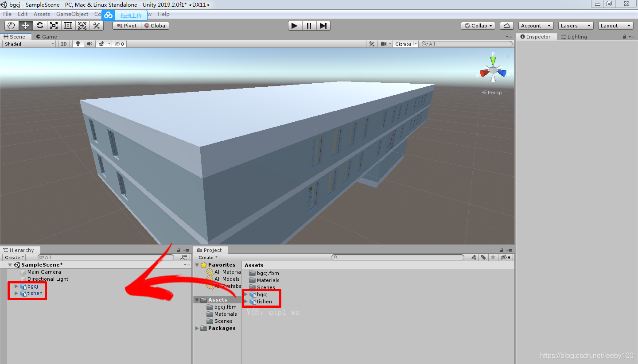Screen dimensions: 638x364
Task: Switch to the Inspector tab
Action: click(x=536, y=37)
